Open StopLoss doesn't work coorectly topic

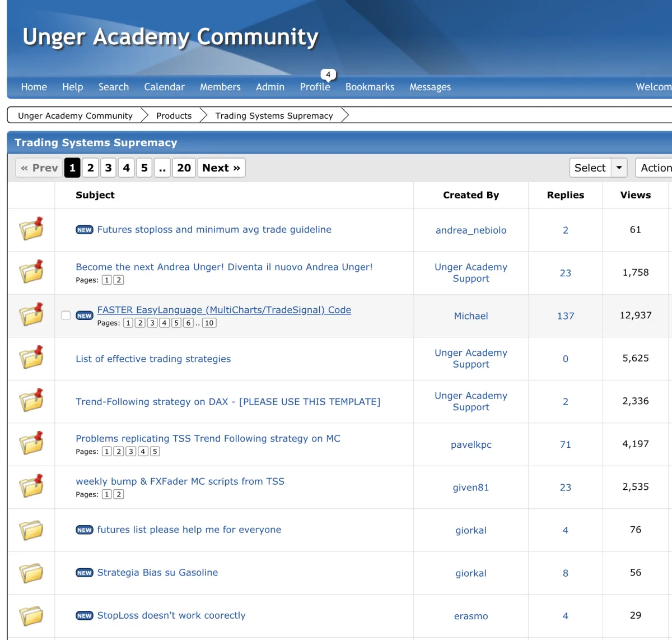tap(171, 615)
